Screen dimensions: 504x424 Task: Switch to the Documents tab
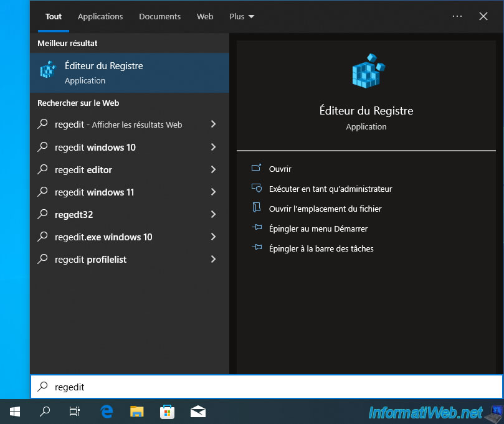tap(159, 16)
